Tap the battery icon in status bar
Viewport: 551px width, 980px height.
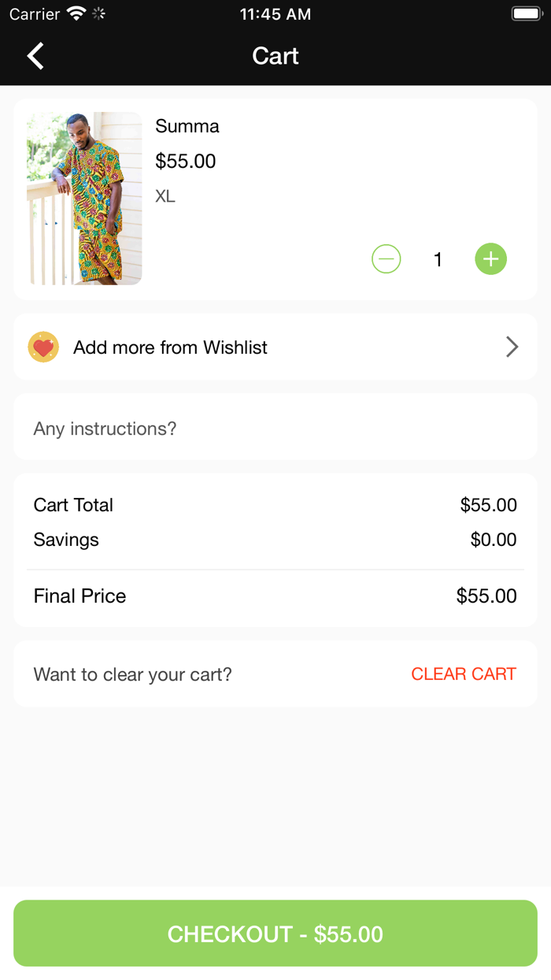(x=527, y=13)
